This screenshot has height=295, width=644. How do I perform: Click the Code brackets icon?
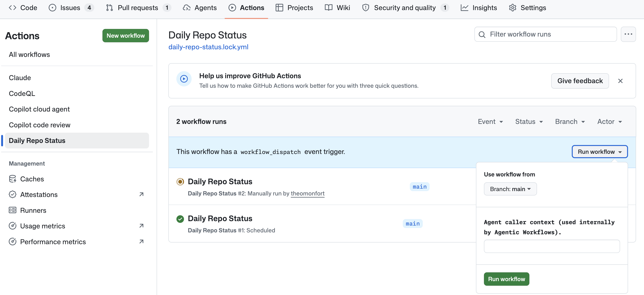pos(13,8)
